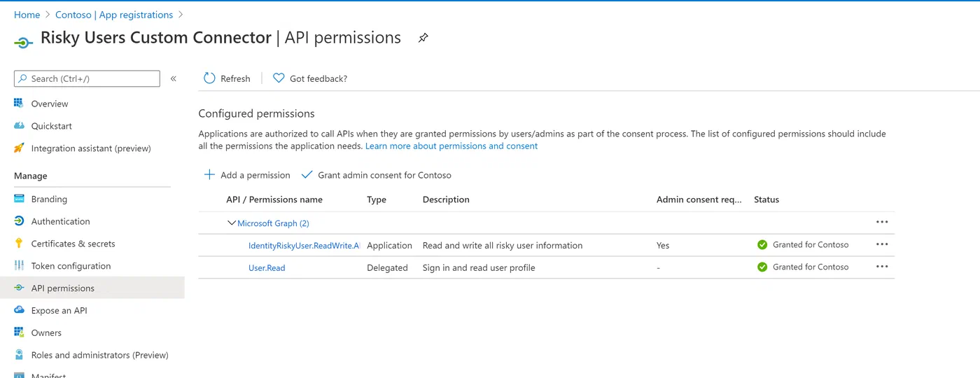This screenshot has width=980, height=378.
Task: Click the green granted check for IdentityRiskyUser row
Action: [762, 245]
